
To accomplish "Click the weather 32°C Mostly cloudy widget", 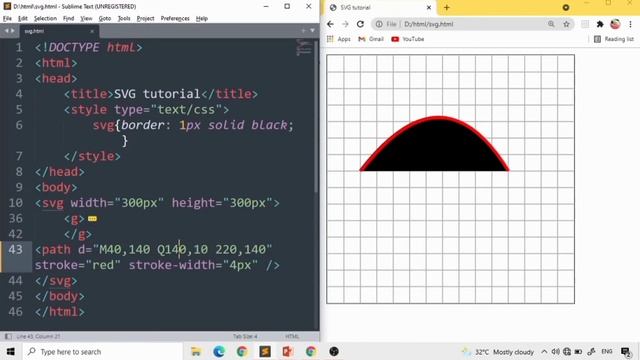I will 498,351.
